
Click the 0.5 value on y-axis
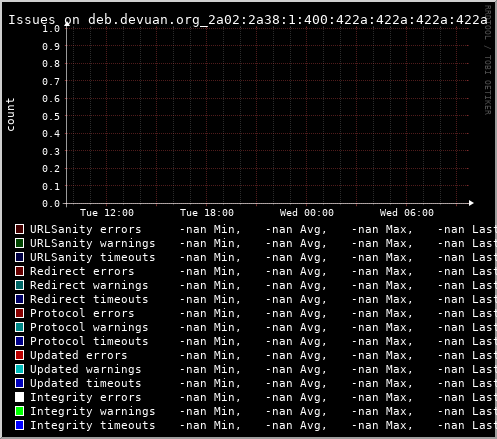click(x=51, y=116)
